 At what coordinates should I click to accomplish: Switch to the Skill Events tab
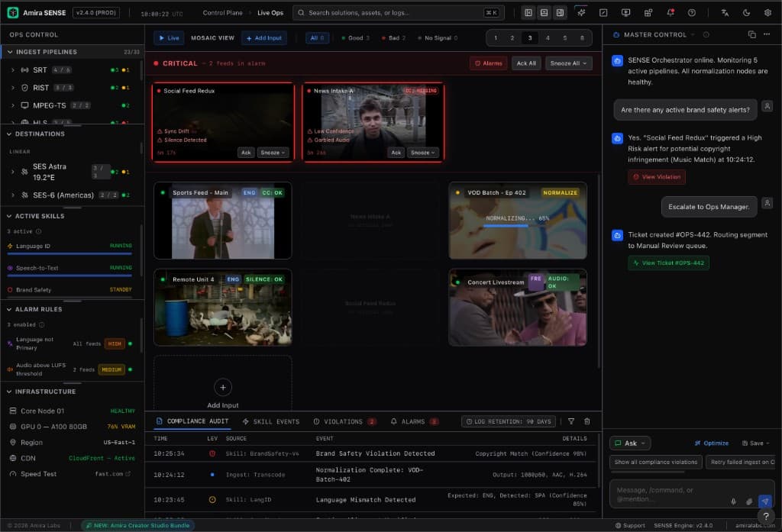(271, 421)
